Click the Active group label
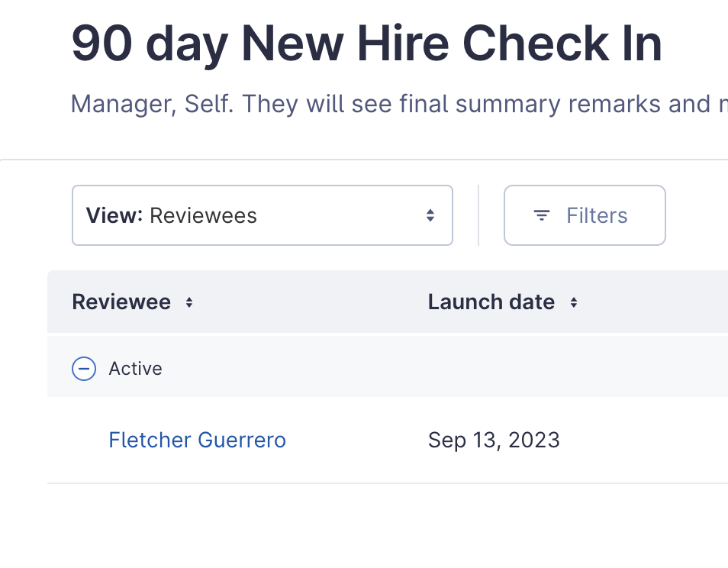 point(136,369)
